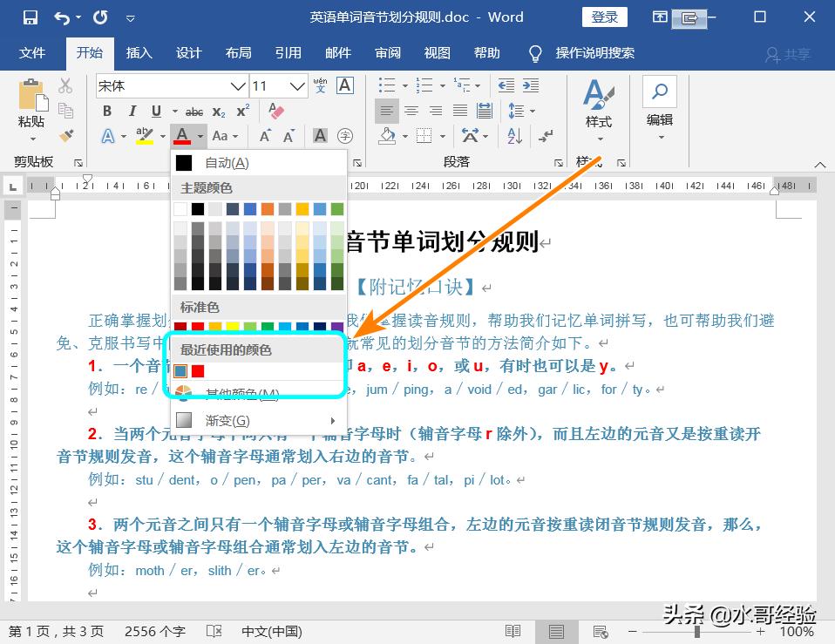The height and width of the screenshot is (644, 835).
Task: Save the document
Action: tap(31, 17)
